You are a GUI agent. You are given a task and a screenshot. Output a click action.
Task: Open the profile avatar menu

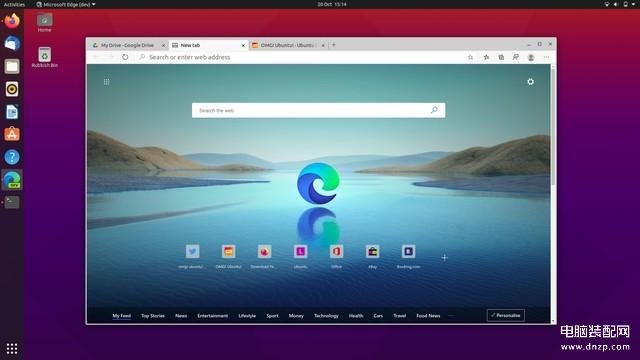531,58
